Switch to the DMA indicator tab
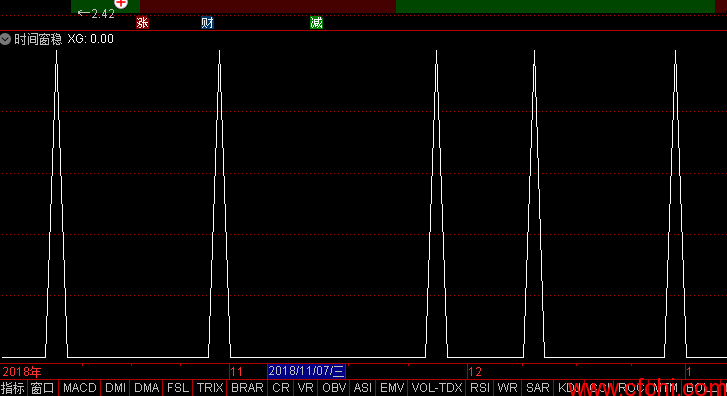This screenshot has width=727, height=396. (x=147, y=388)
